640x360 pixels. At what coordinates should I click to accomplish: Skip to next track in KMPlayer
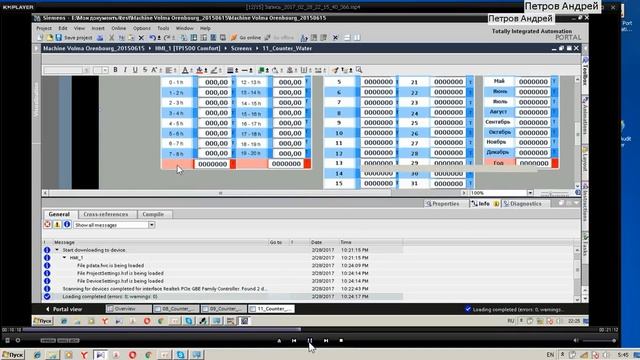326,340
